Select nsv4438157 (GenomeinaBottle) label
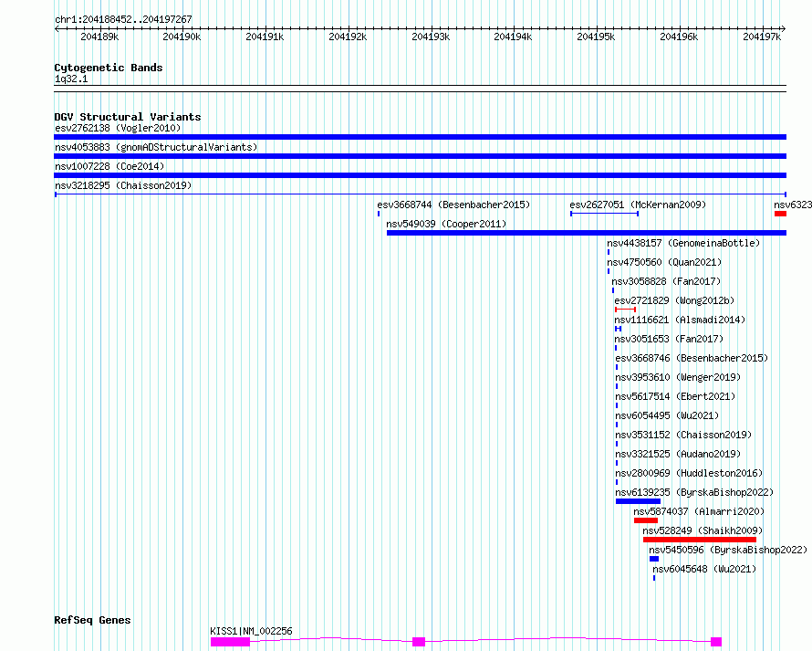Image resolution: width=812 pixels, height=651 pixels. (683, 243)
